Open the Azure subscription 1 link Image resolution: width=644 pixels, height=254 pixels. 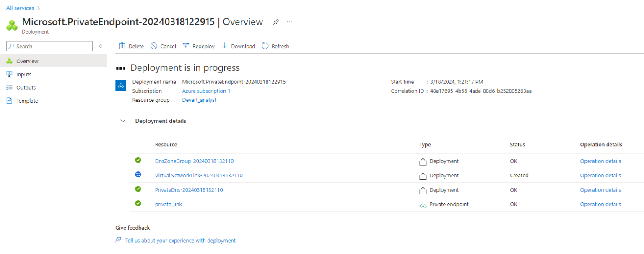click(x=206, y=91)
